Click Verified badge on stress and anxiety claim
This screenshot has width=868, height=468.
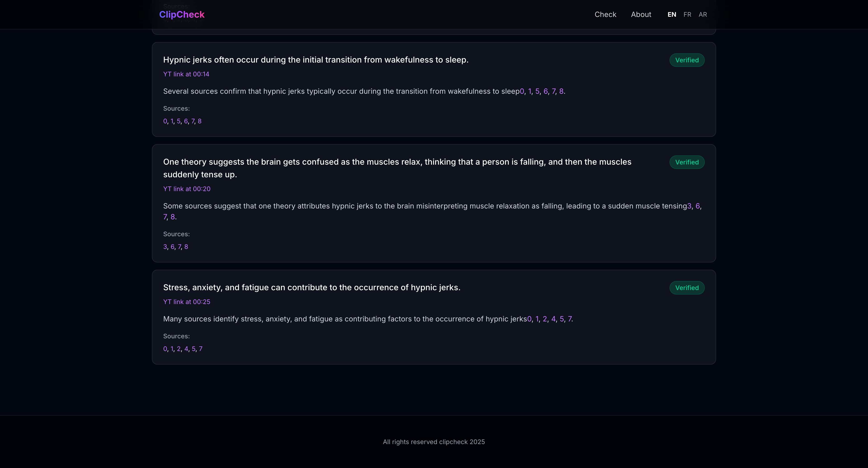coord(687,288)
